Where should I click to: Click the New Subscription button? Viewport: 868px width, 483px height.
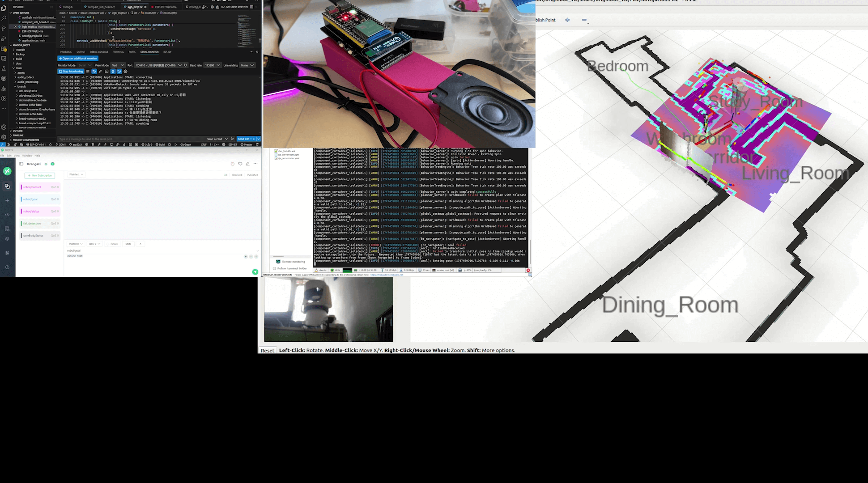40,175
